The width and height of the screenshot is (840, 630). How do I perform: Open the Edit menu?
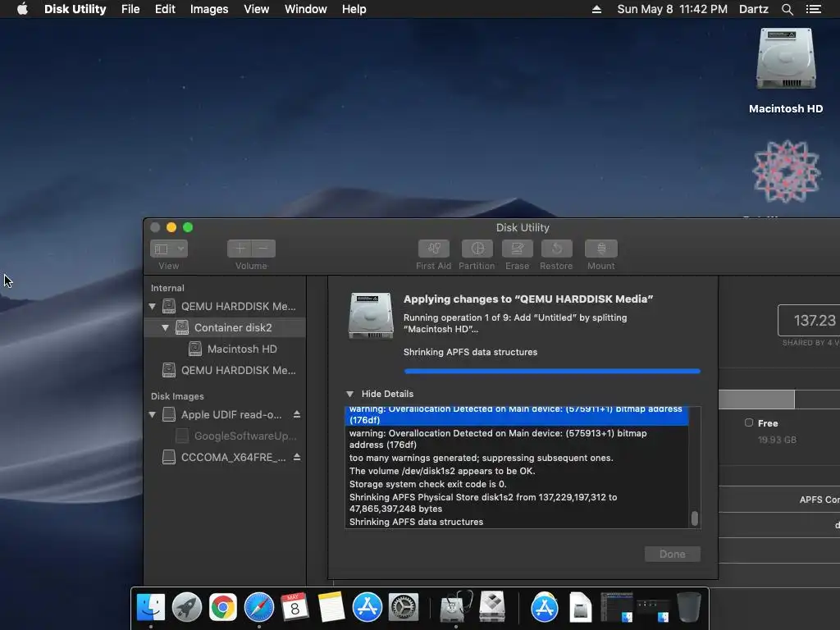[x=165, y=9]
